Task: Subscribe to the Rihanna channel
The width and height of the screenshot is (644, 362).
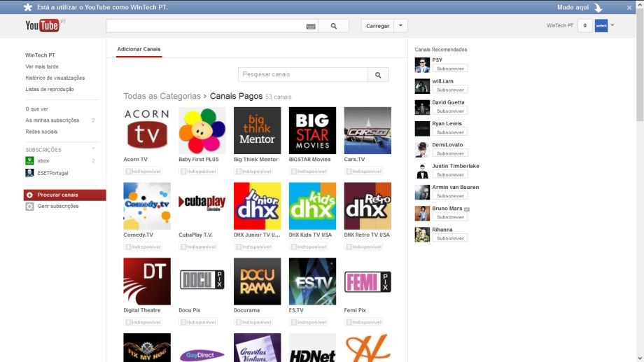Action: (449, 238)
